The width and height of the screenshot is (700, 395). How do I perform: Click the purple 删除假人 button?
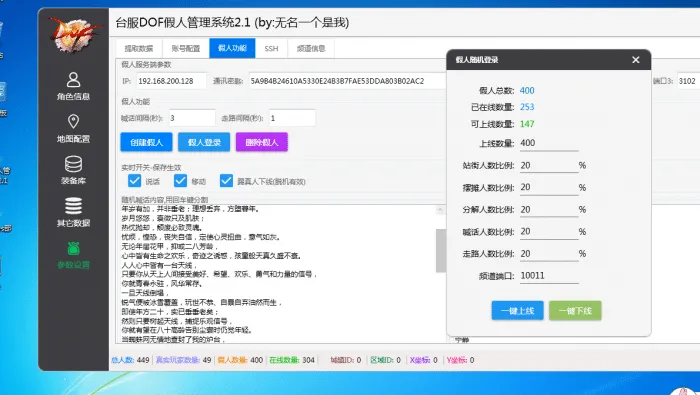[262, 142]
